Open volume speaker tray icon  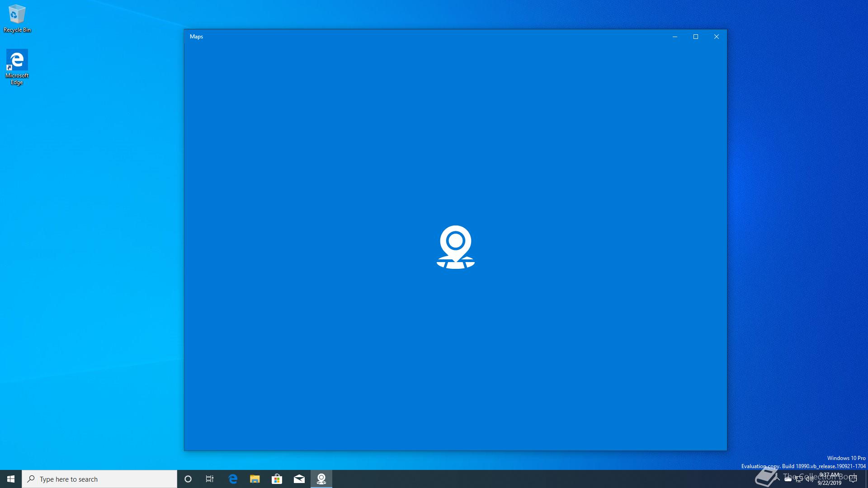(809, 479)
